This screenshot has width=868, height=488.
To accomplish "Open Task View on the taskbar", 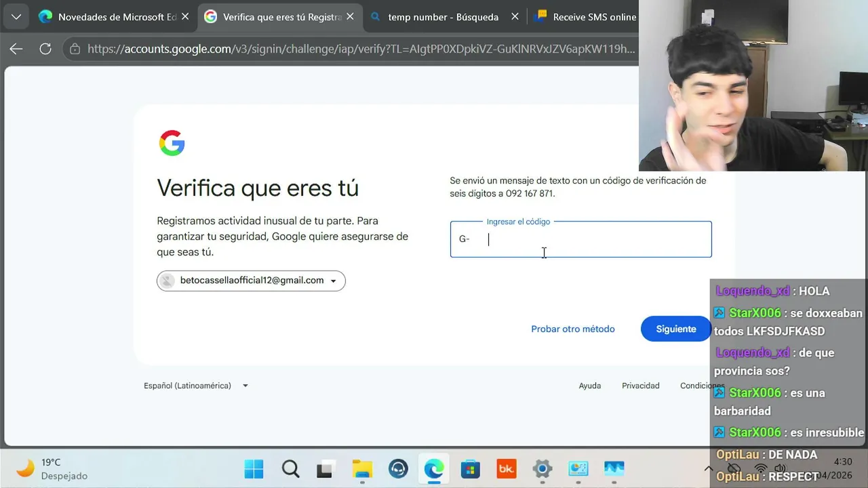I will point(326,469).
